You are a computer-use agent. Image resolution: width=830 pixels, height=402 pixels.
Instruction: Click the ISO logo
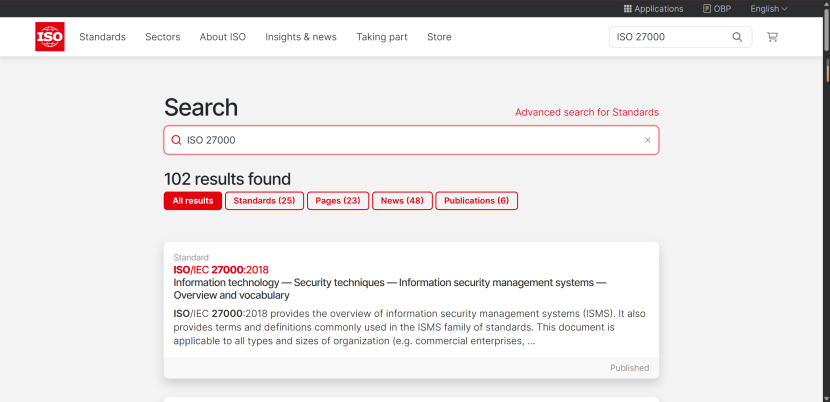49,37
